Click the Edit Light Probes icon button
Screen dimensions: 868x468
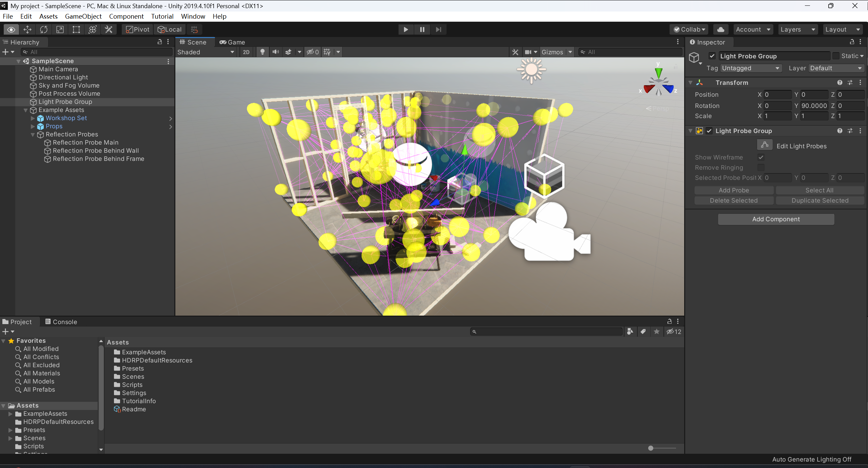click(x=765, y=145)
